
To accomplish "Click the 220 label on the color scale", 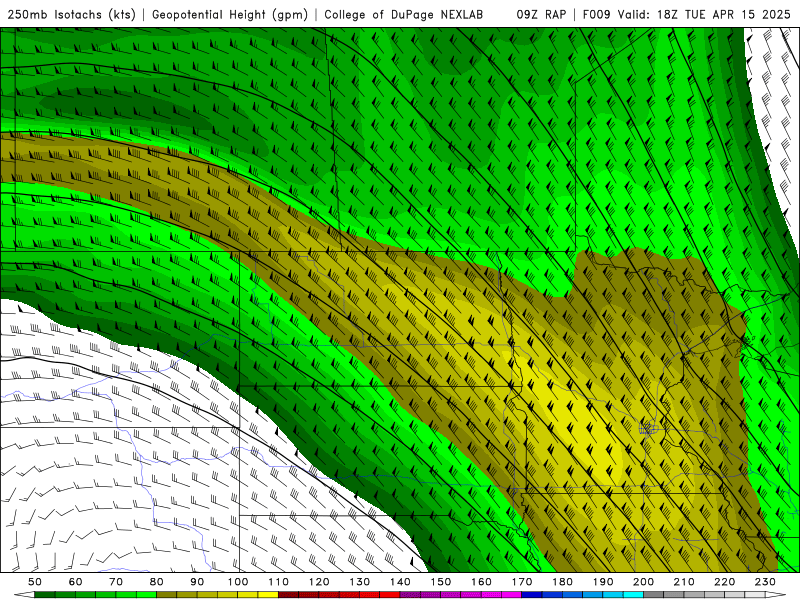I will point(724,582).
